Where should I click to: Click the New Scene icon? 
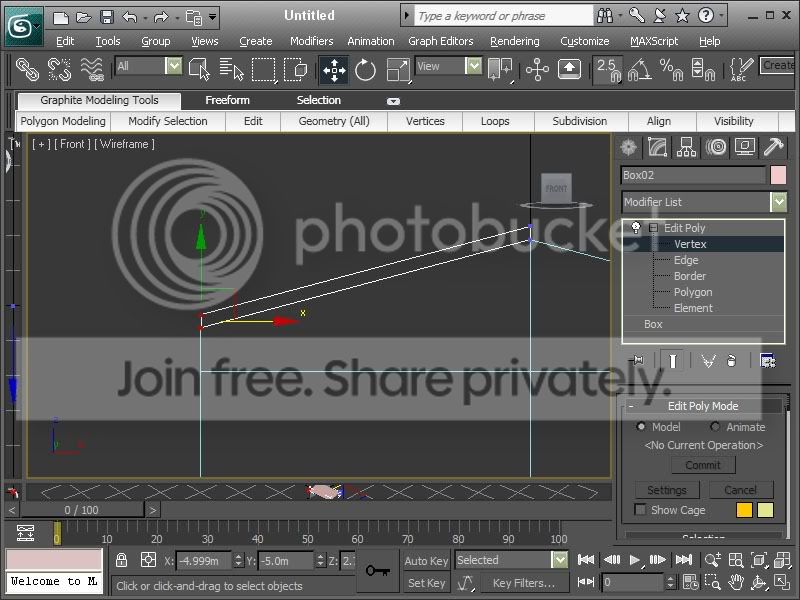click(61, 17)
